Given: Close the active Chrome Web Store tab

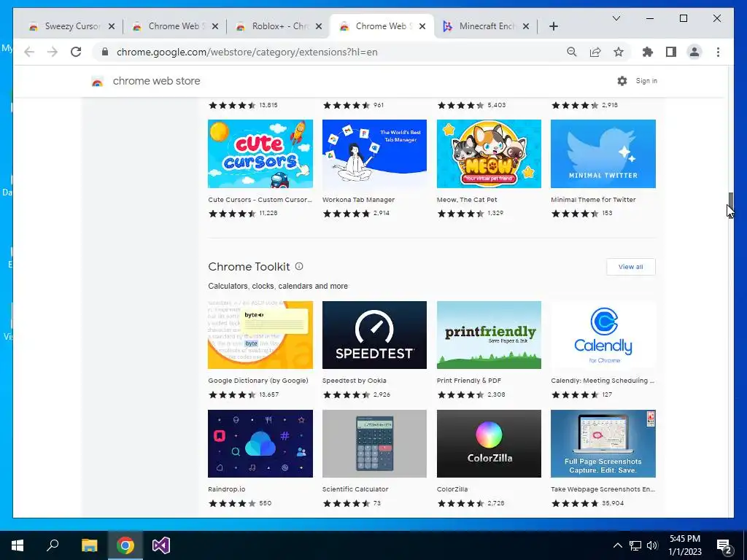Looking at the screenshot, I should click(x=422, y=26).
